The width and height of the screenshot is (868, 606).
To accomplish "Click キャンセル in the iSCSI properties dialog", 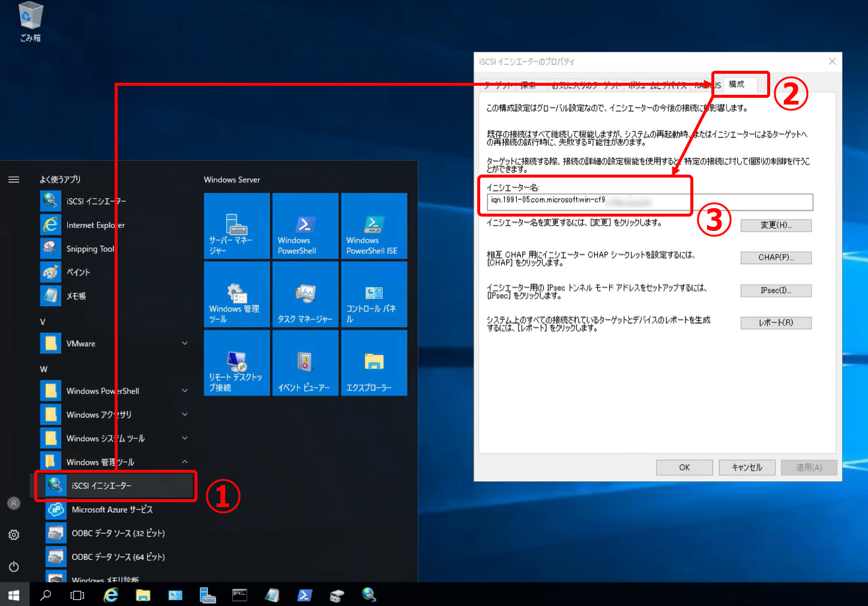I will [x=747, y=467].
